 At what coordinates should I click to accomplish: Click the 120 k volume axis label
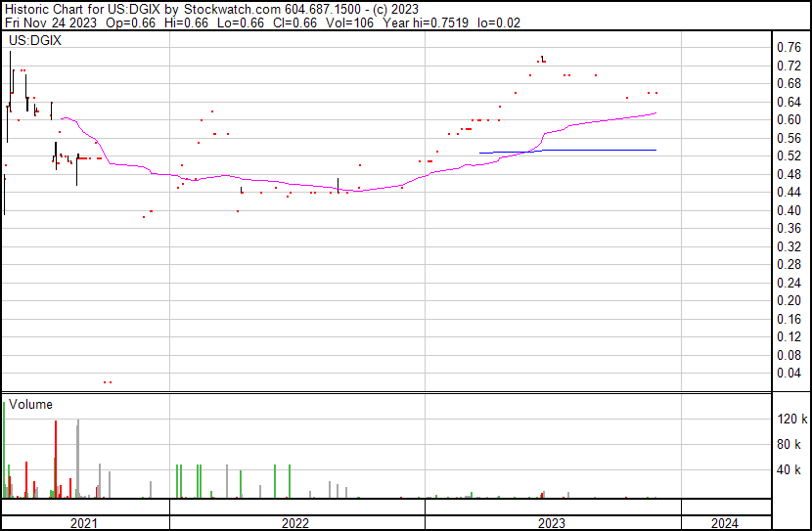pos(790,419)
